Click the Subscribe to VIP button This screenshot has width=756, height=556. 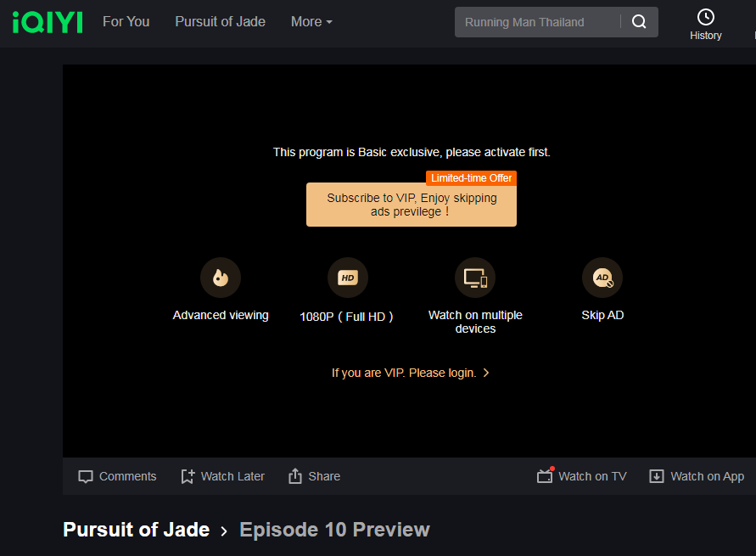[x=412, y=205]
